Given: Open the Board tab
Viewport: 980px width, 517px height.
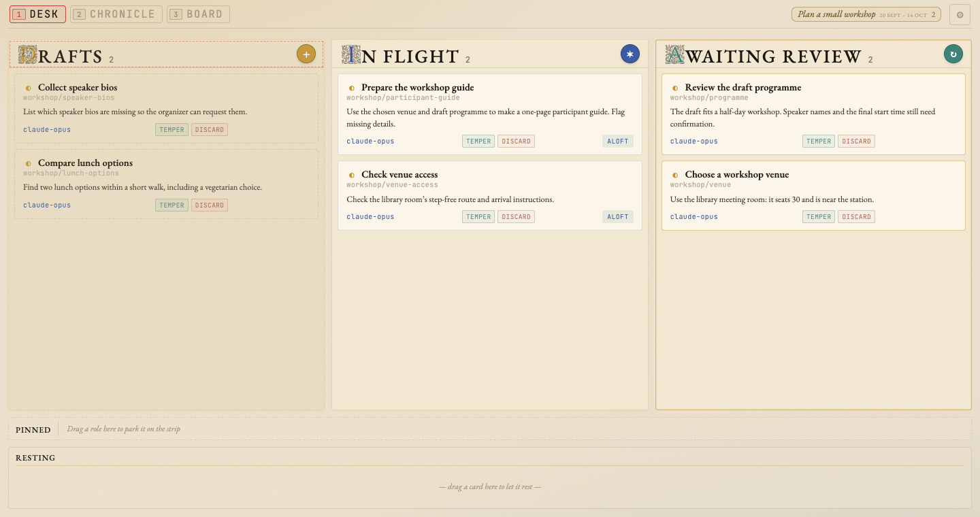Looking at the screenshot, I should pyautogui.click(x=198, y=14).
